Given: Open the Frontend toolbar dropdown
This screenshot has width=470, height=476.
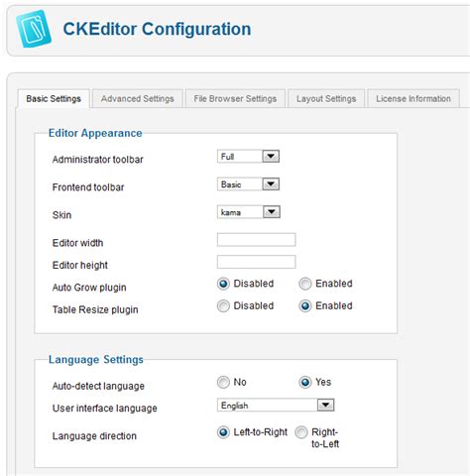Looking at the screenshot, I should click(x=248, y=184).
